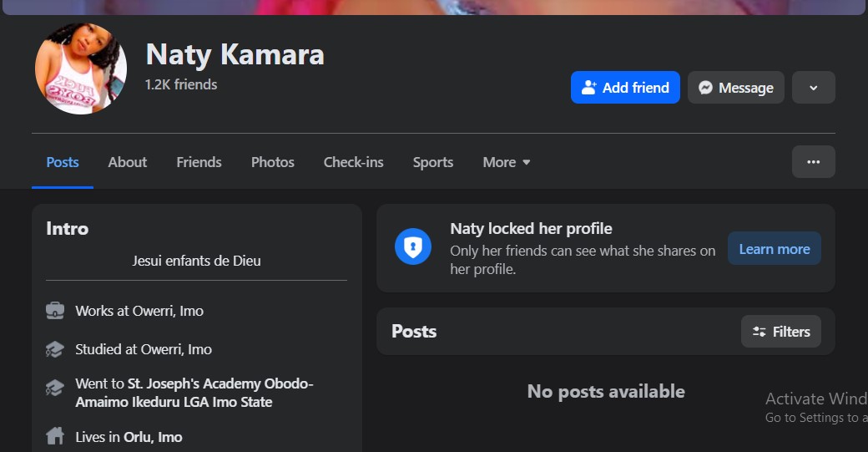Send a request with Add friend

click(x=625, y=88)
